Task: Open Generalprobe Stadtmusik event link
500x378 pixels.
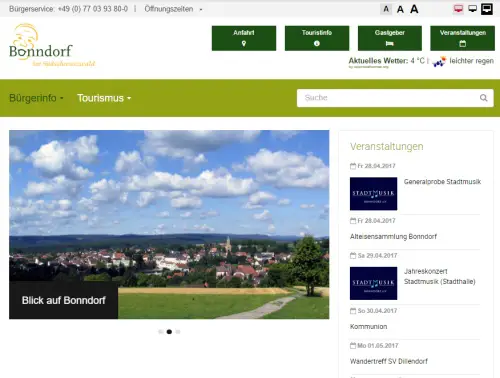Action: (442, 182)
